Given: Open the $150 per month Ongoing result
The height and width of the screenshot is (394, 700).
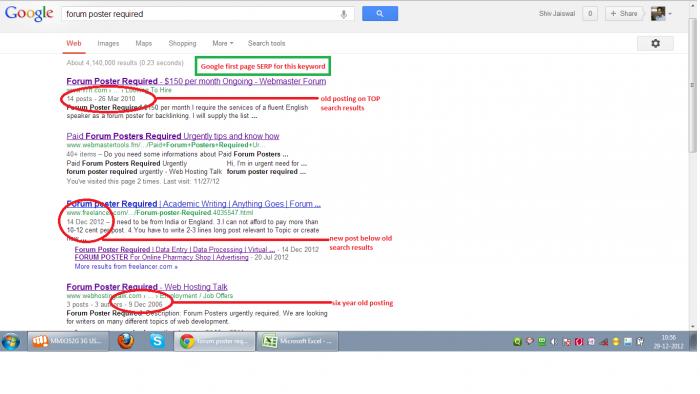Looking at the screenshot, I should coord(196,81).
